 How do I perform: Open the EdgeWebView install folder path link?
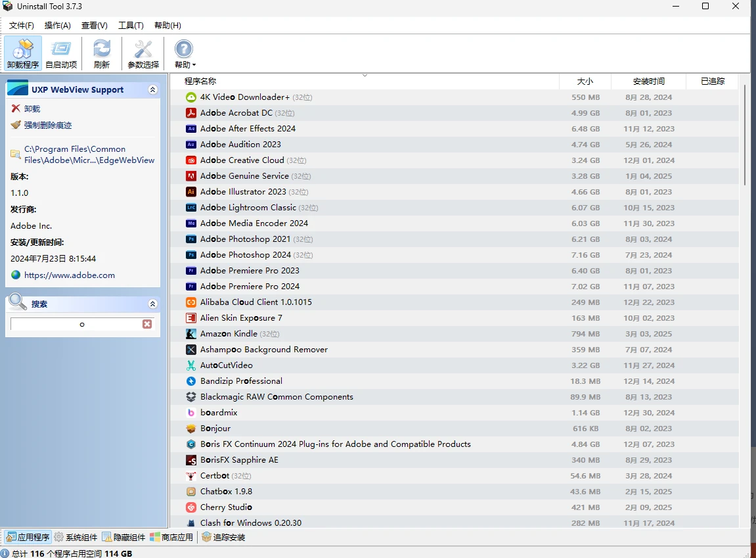(89, 154)
